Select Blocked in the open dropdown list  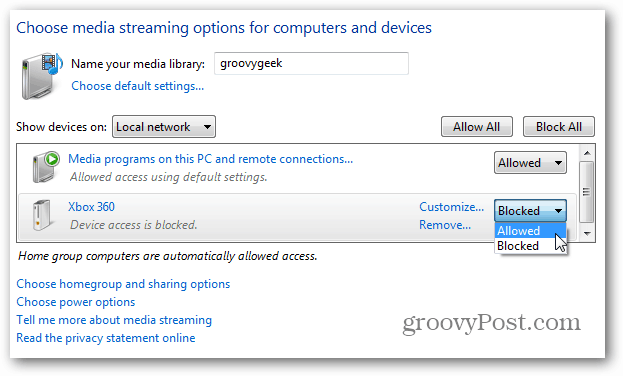tap(530, 246)
